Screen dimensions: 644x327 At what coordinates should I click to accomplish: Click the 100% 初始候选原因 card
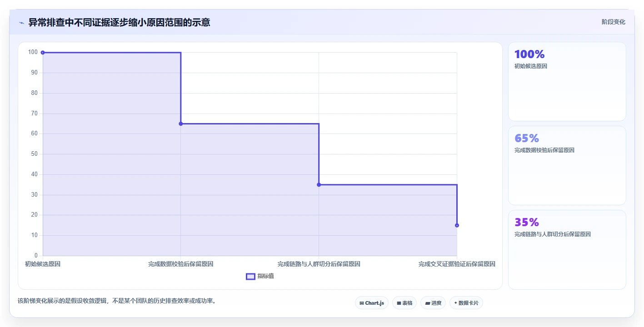pos(567,82)
